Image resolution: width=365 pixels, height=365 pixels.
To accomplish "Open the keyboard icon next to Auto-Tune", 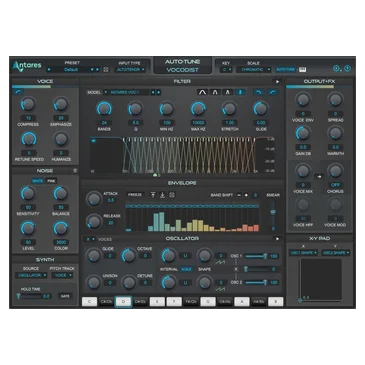I will point(303,69).
